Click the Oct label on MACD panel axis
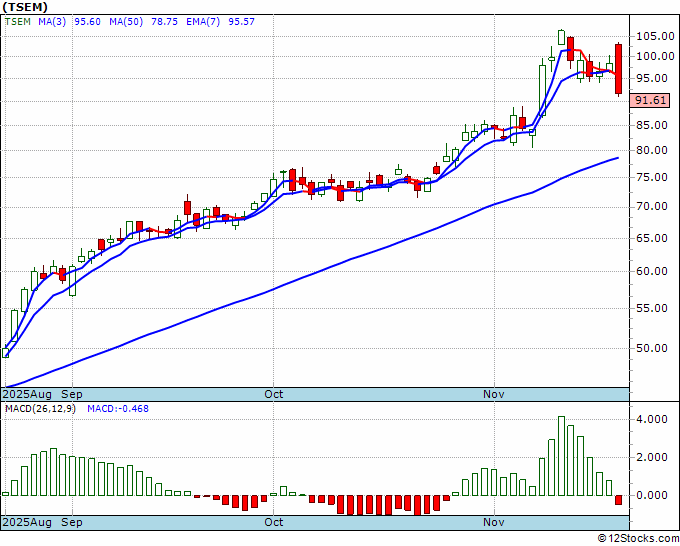The image size is (680, 546). [274, 522]
